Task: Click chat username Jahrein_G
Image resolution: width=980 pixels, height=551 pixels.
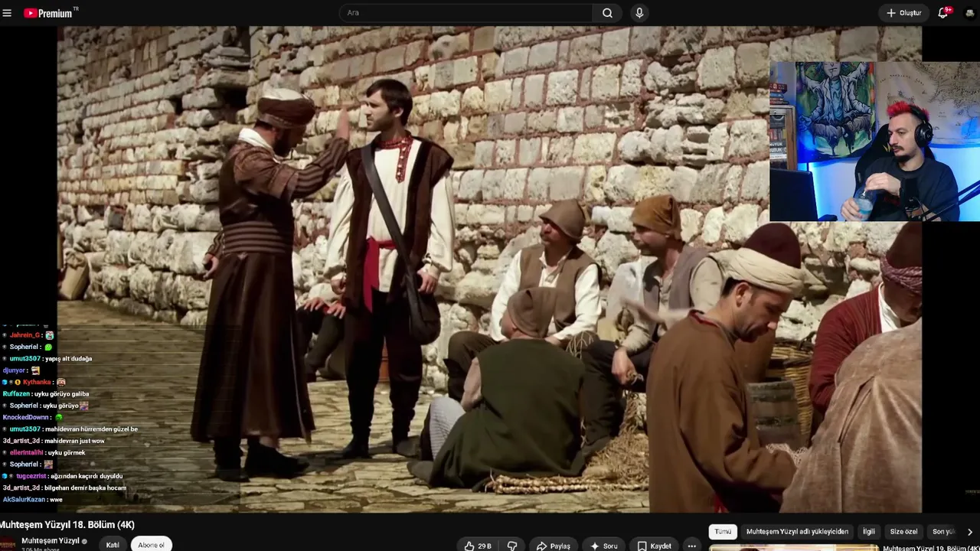Action: (24, 335)
